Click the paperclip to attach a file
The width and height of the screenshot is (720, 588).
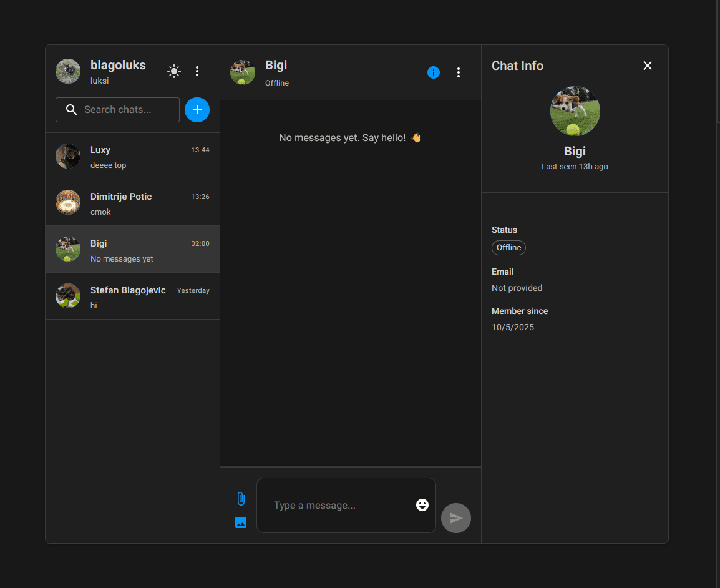point(241,499)
